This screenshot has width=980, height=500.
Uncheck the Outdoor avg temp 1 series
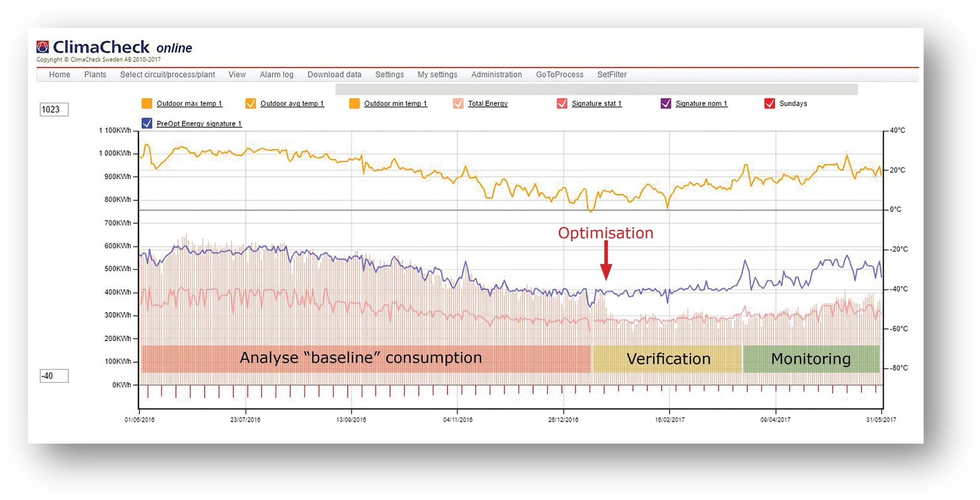pos(252,103)
